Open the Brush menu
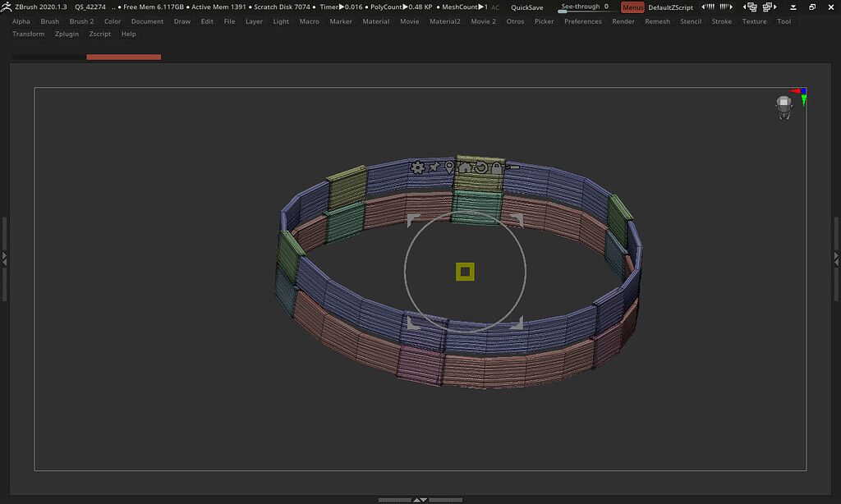841x504 pixels. pos(50,21)
